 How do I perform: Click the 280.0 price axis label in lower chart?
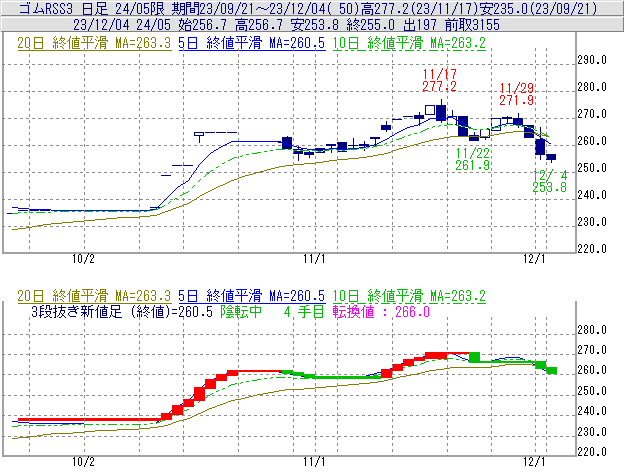pos(592,330)
